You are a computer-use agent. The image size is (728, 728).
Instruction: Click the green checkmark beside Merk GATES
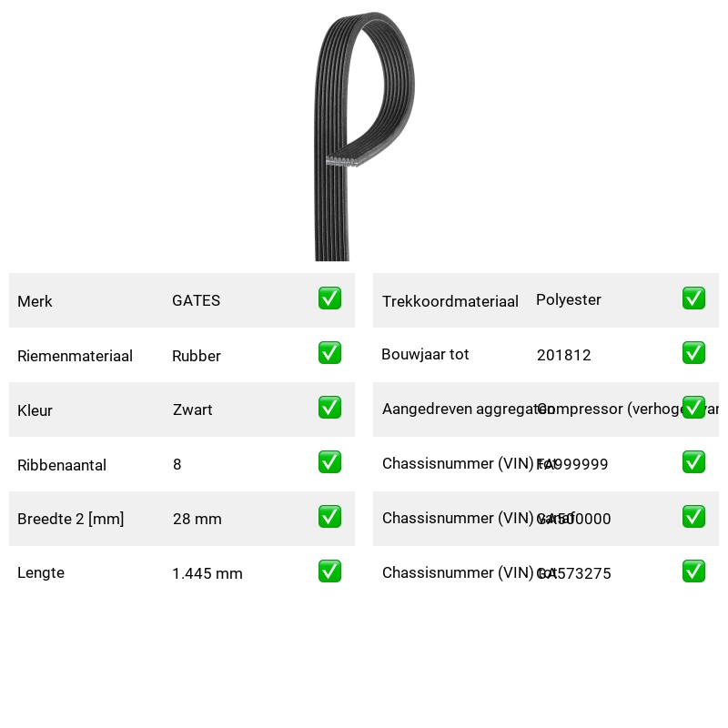[x=329, y=298]
